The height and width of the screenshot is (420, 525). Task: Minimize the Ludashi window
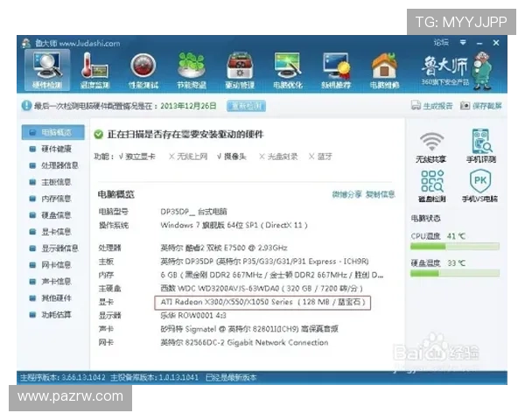pos(479,43)
